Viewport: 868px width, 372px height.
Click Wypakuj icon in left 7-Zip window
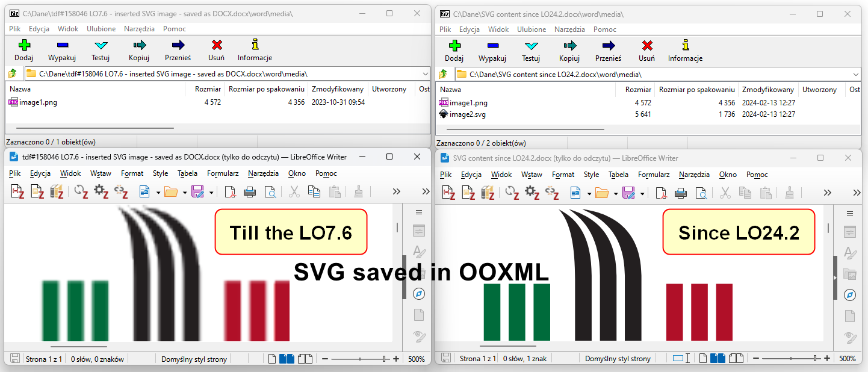point(62,45)
